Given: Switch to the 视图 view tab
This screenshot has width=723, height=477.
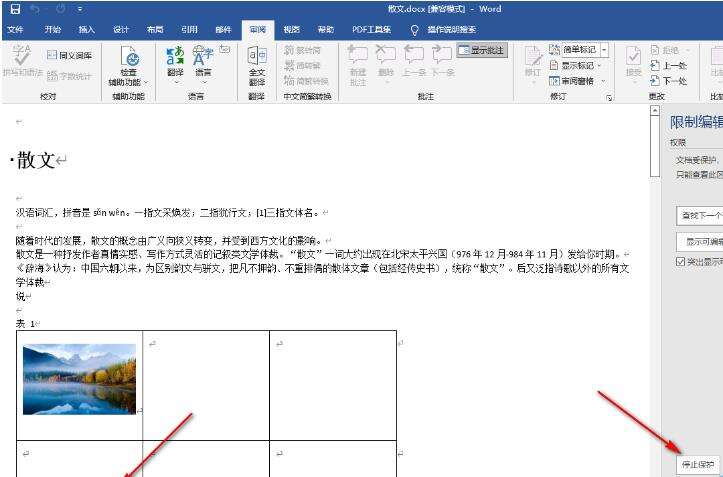Looking at the screenshot, I should (291, 30).
